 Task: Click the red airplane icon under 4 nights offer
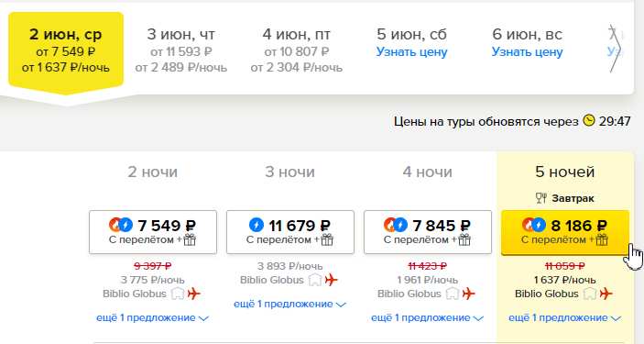click(468, 294)
